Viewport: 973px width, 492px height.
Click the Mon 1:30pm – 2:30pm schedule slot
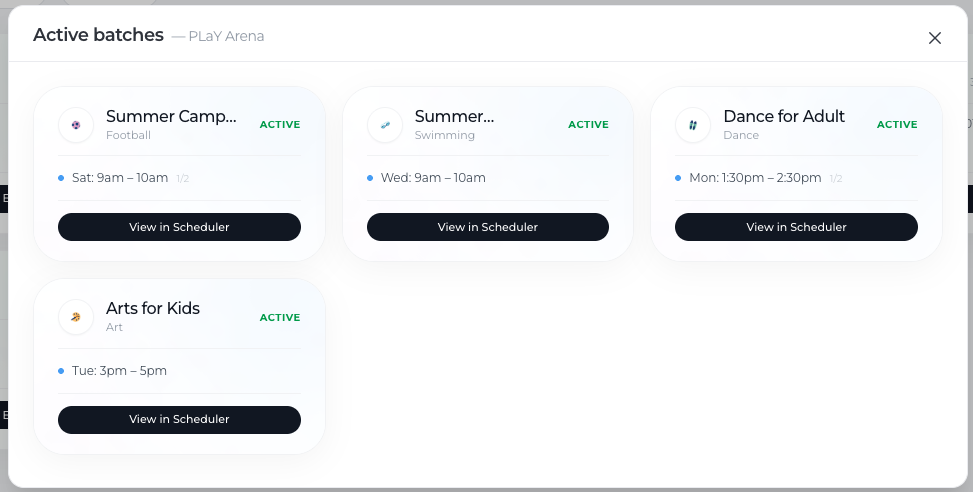(x=755, y=178)
